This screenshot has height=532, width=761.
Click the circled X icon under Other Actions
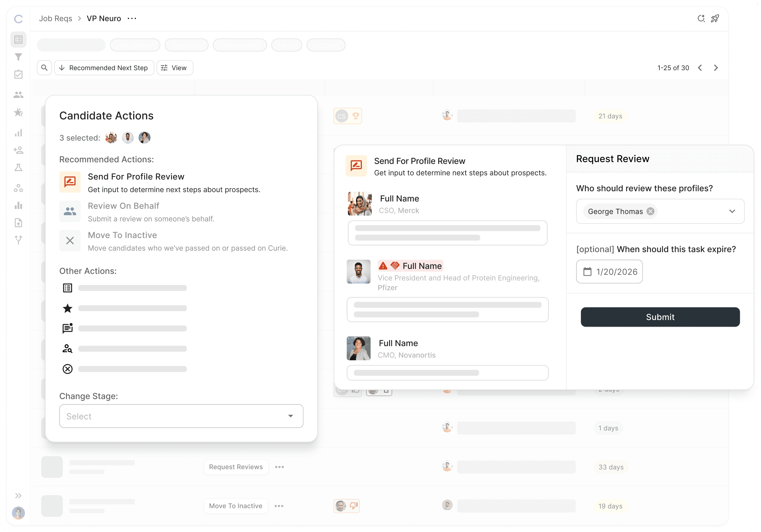pyautogui.click(x=68, y=369)
